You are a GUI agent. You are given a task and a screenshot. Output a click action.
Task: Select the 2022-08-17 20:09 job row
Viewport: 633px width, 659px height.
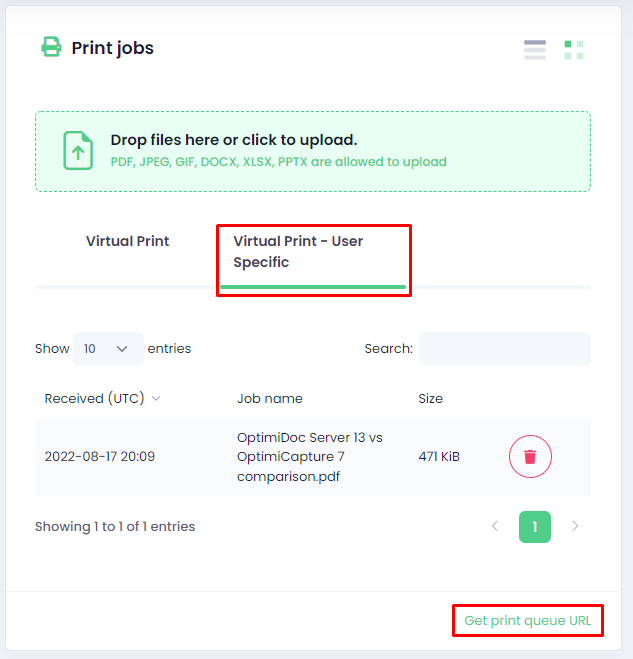313,457
